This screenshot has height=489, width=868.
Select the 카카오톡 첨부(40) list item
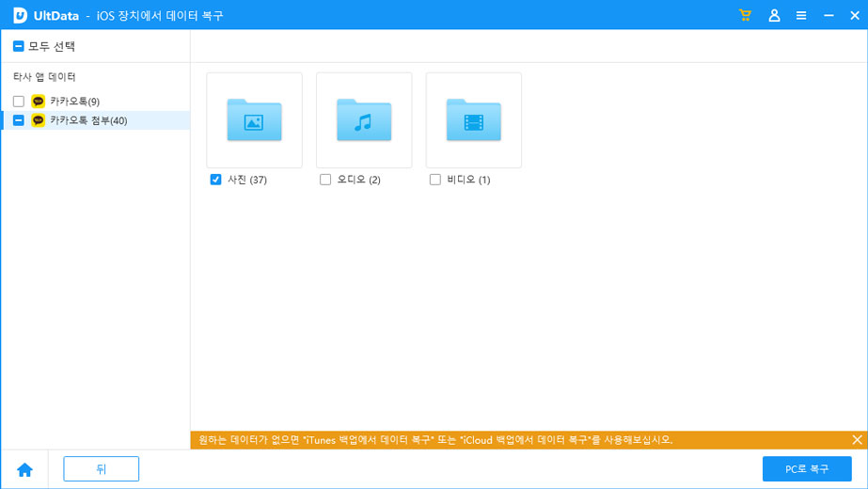[x=95, y=120]
